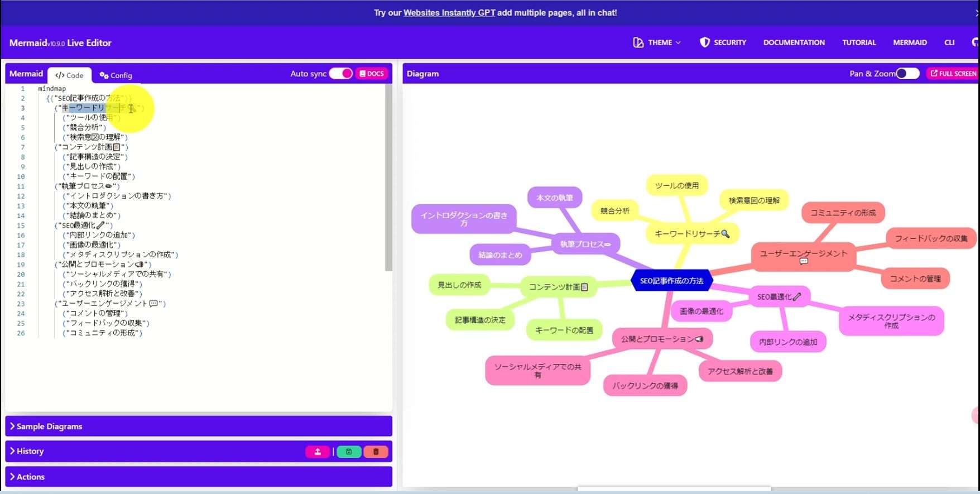Screen dimensions: 980x494
Task: Expand the Actions section
Action: pos(199,477)
